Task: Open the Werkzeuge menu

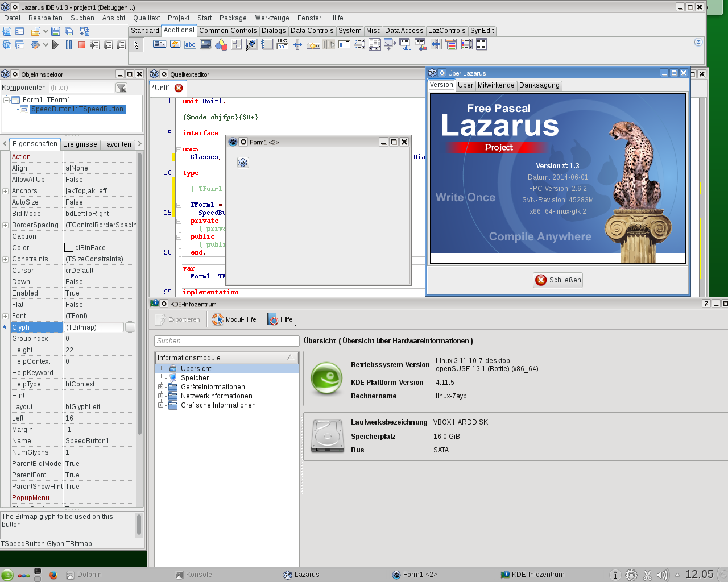Action: click(x=272, y=18)
